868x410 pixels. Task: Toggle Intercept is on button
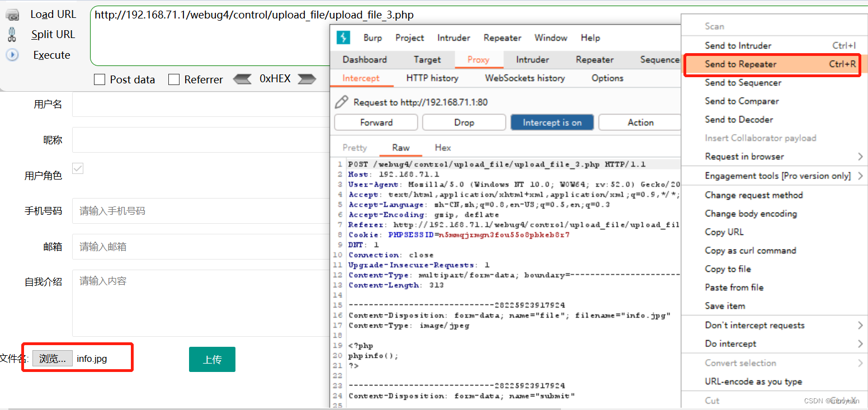click(552, 122)
